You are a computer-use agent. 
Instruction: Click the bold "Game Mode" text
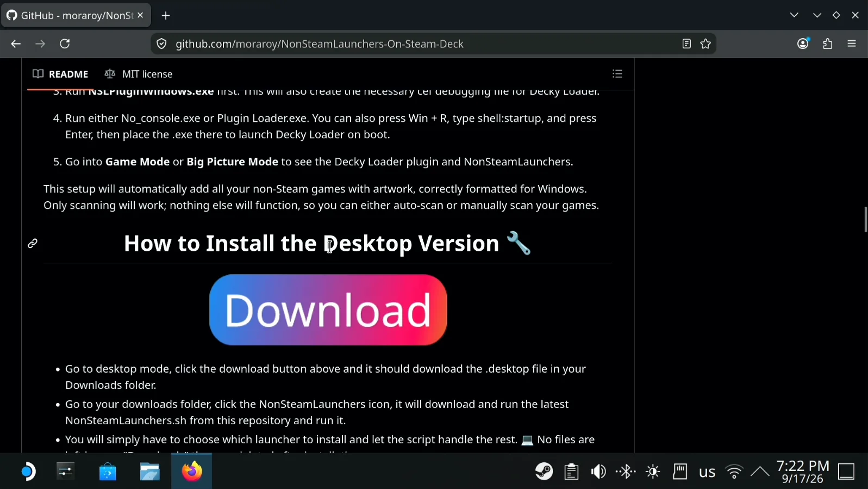[138, 162]
